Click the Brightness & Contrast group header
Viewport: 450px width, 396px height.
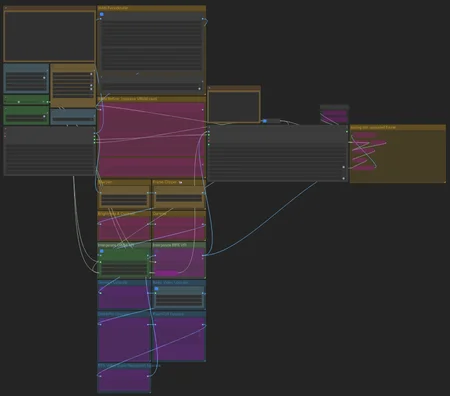pyautogui.click(x=124, y=213)
